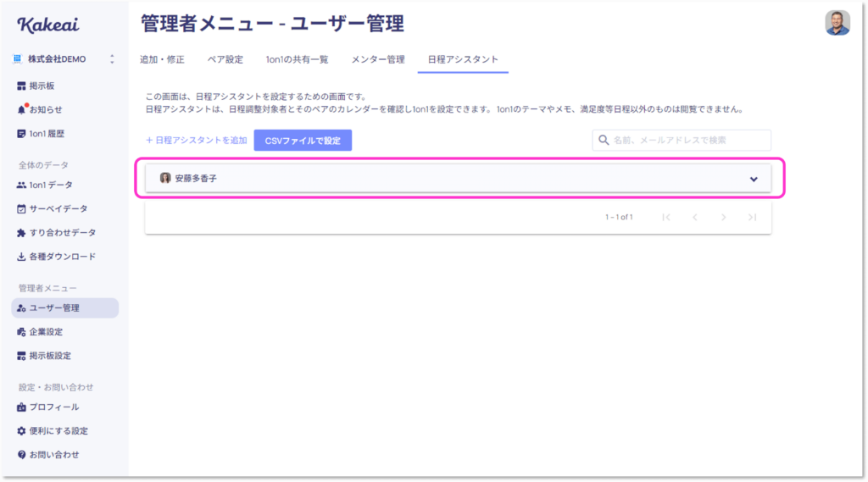Viewport: 868px width, 482px height.
Task: Select the 日程アシスタント tab
Action: pyautogui.click(x=463, y=59)
